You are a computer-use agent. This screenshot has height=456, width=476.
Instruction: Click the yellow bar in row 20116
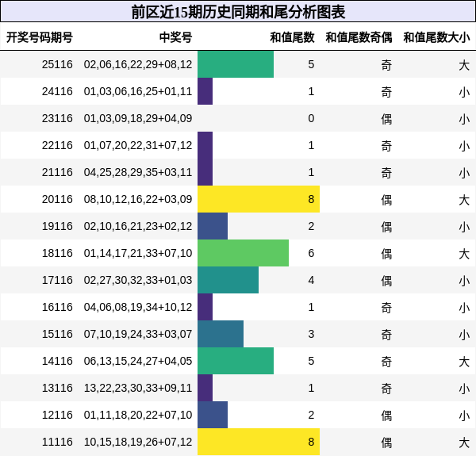click(x=259, y=199)
